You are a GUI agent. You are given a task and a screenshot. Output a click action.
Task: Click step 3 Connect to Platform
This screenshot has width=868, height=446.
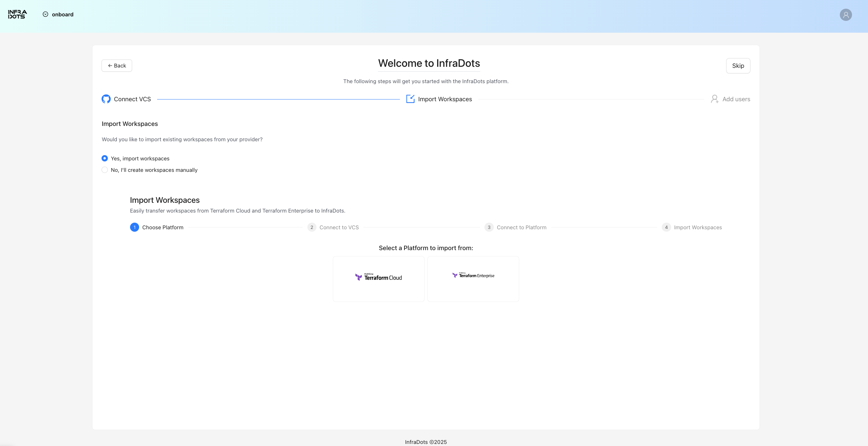[x=521, y=228]
